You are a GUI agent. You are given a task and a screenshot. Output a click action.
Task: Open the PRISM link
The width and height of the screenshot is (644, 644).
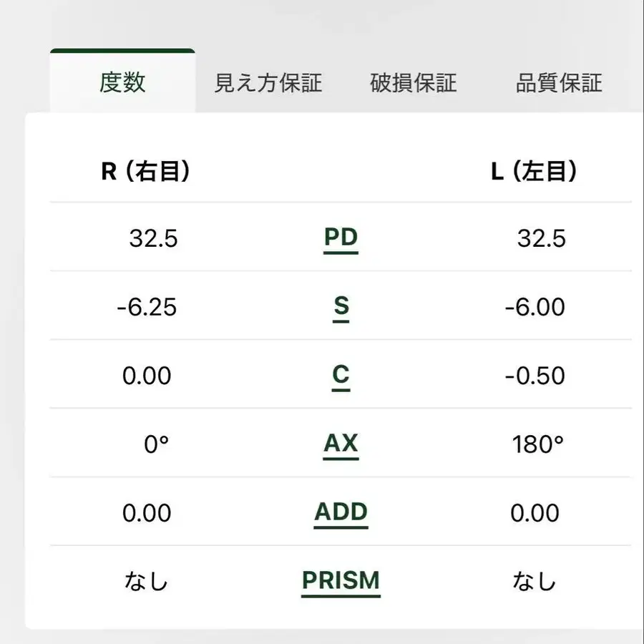coord(341,580)
